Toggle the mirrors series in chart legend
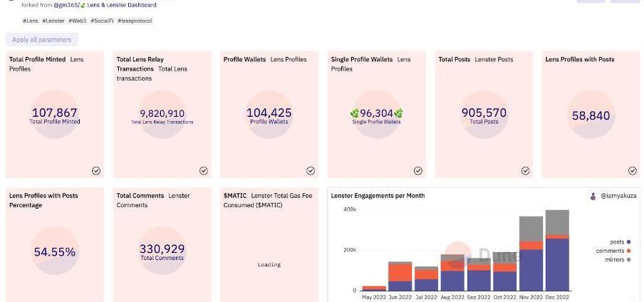Screen dimensions: 644x302 [614, 259]
